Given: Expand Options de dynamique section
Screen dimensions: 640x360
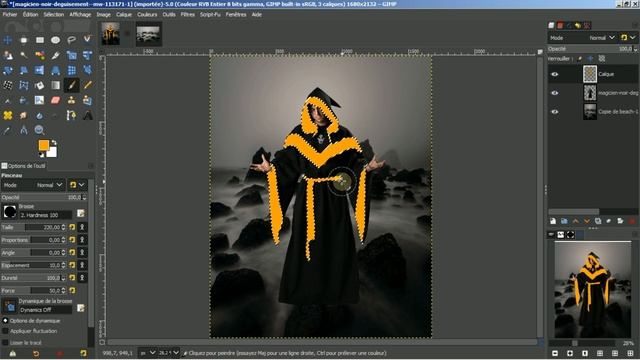Looking at the screenshot, I should [x=5, y=320].
